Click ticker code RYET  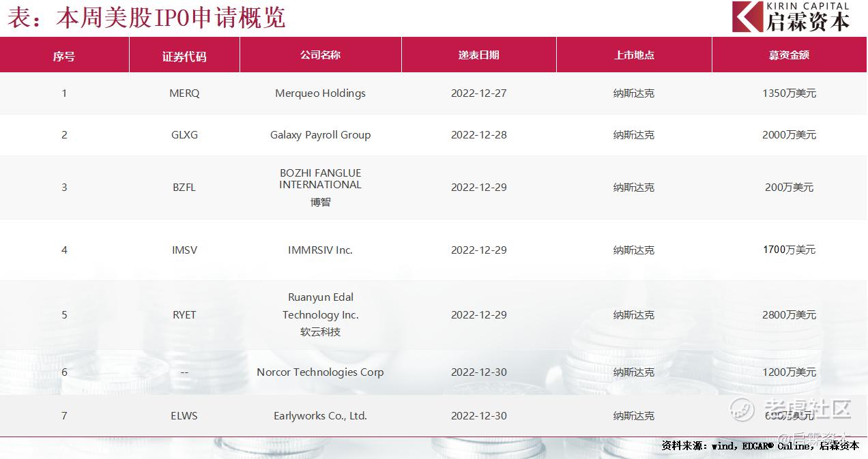point(184,315)
